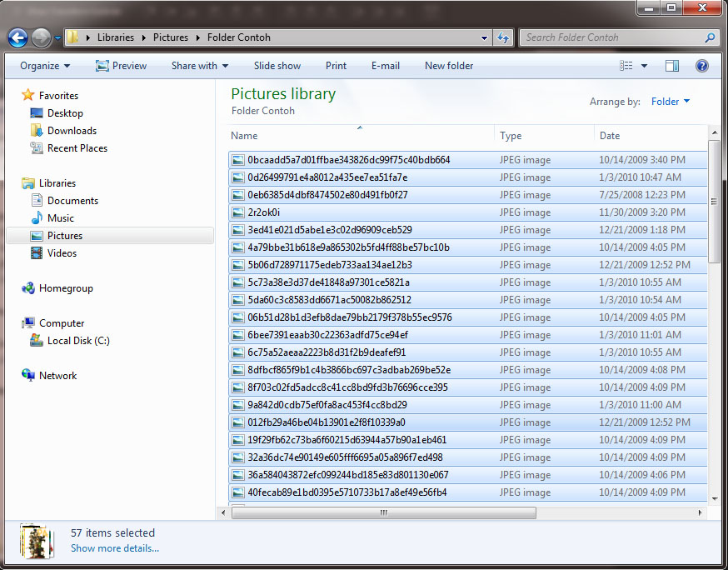
Task: Open the Help question mark icon
Action: pos(701,66)
